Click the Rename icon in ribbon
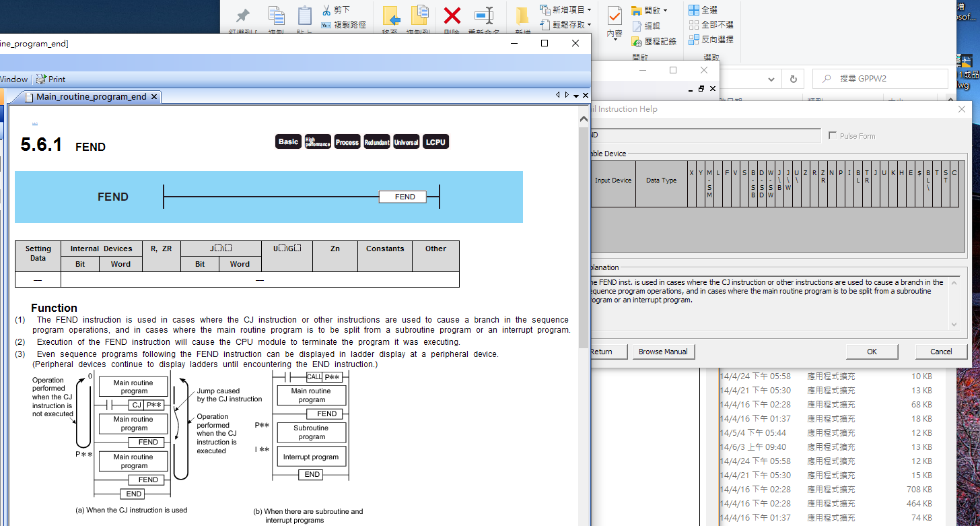The width and height of the screenshot is (980, 526). (484, 16)
